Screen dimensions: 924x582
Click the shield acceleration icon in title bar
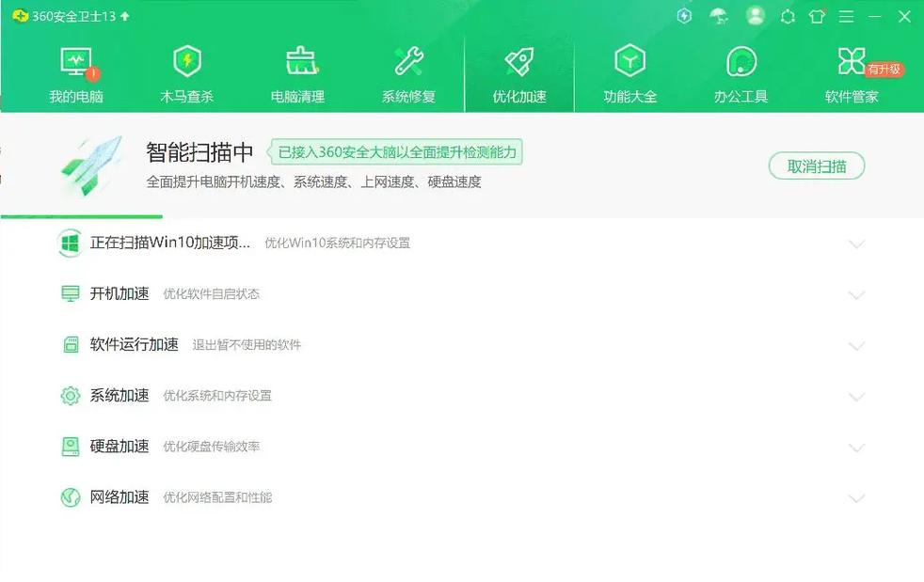coord(684,16)
